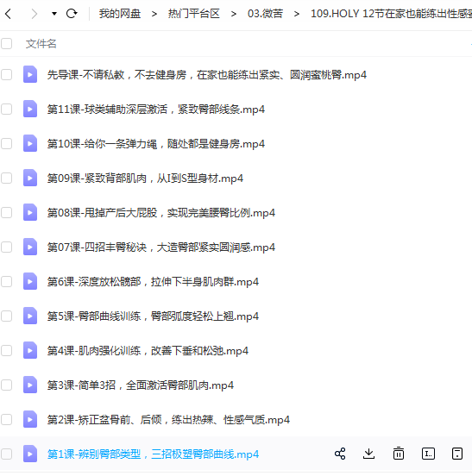
Task: Open 第08课-甩掉产后大屁股 video file
Action: pyautogui.click(x=161, y=212)
